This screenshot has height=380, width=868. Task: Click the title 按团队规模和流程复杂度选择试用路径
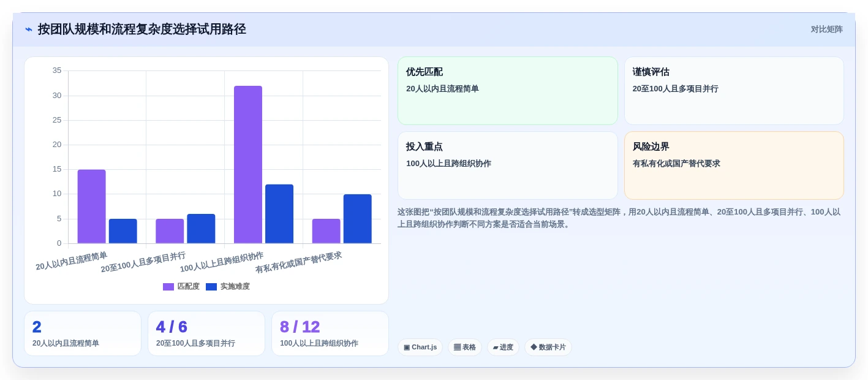[142, 29]
